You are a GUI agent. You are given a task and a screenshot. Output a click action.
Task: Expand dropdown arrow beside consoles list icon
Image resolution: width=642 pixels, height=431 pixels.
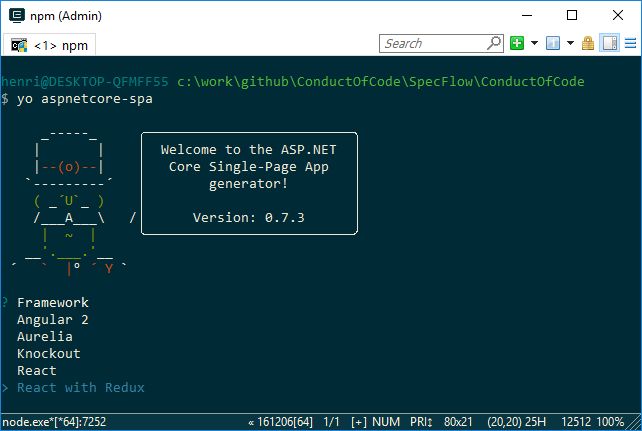(570, 43)
